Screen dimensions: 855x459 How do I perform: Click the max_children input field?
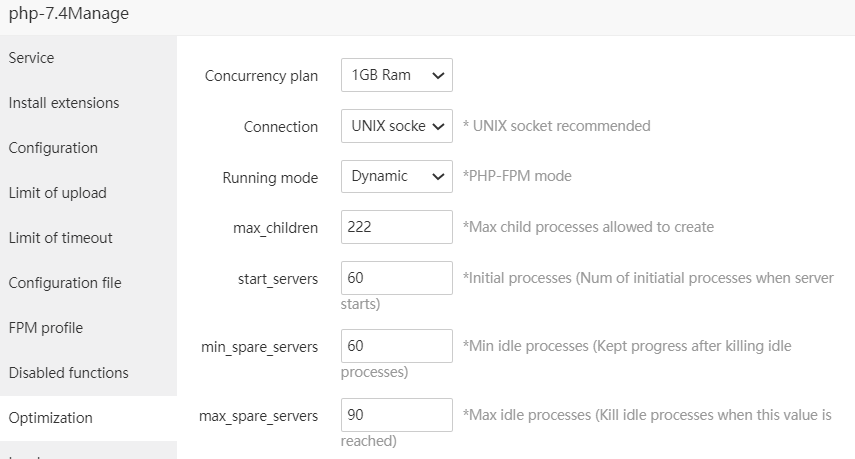pyautogui.click(x=396, y=227)
